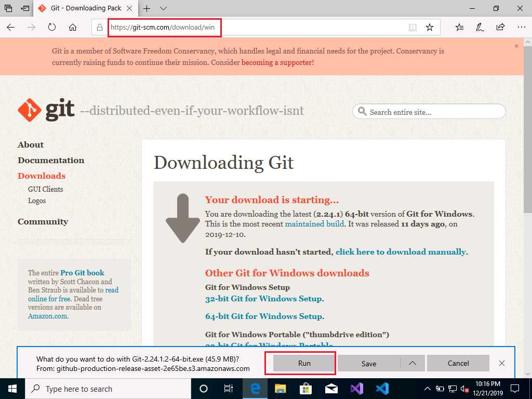The width and height of the screenshot is (532, 399).
Task: Open Task View on the taskbar
Action: click(x=229, y=389)
